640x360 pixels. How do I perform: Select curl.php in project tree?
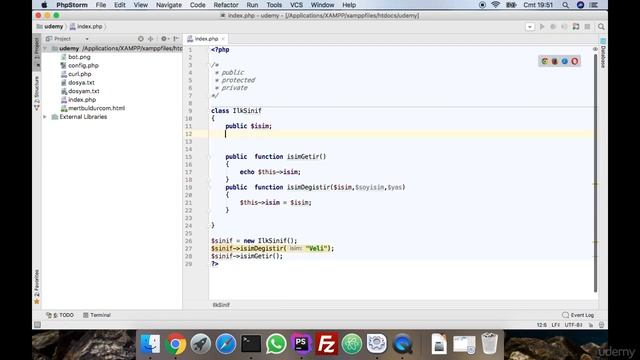click(x=80, y=74)
